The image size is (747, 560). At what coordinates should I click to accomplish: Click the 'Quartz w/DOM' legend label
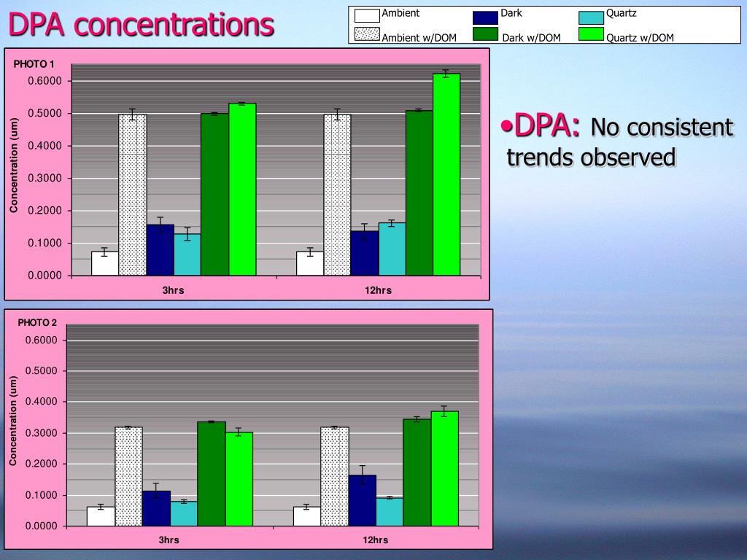pyautogui.click(x=640, y=37)
